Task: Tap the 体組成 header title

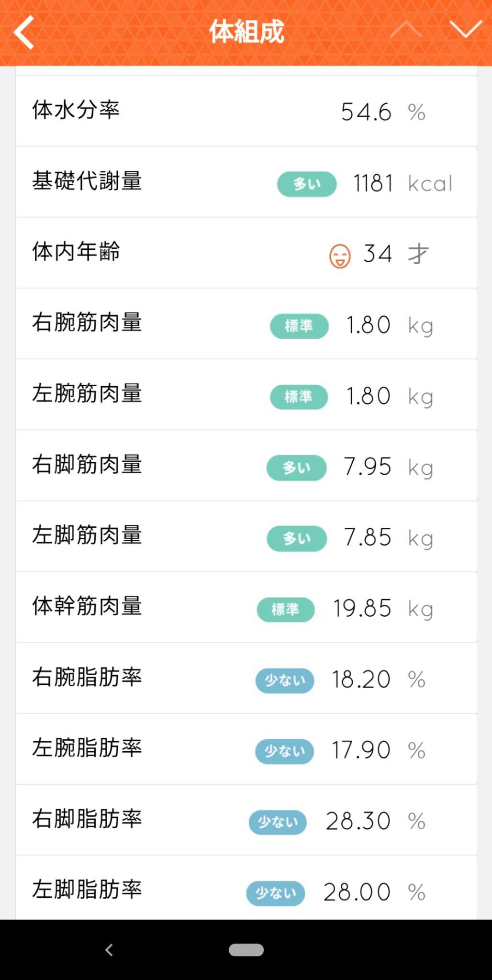Action: 246,32
